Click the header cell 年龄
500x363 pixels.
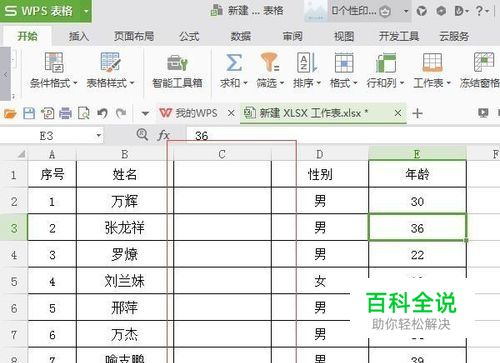click(x=417, y=174)
